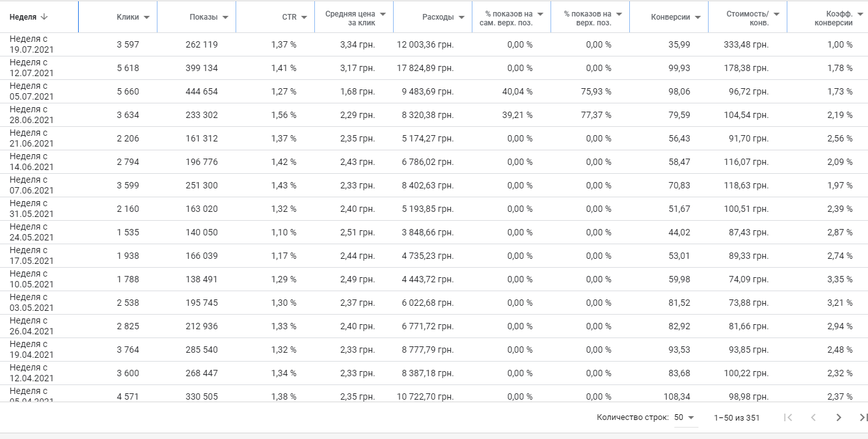Open the Показы column dropdown arrow
868x439 pixels.
pos(225,17)
